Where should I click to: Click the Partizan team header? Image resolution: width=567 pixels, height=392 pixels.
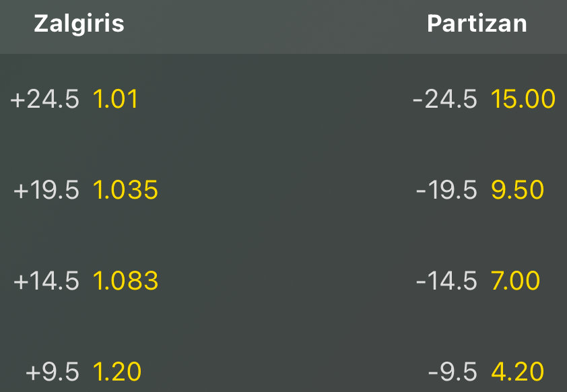[477, 24]
